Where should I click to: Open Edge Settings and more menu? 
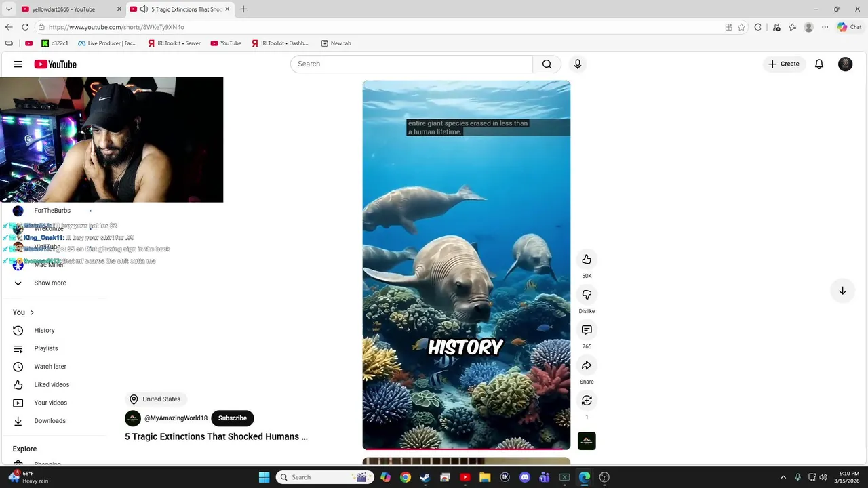coord(825,27)
